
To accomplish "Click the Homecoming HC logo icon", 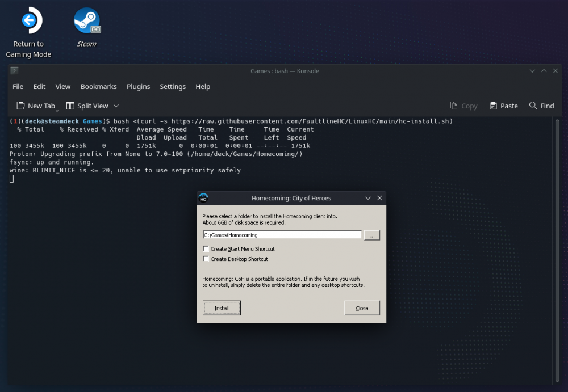I will 203,198.
